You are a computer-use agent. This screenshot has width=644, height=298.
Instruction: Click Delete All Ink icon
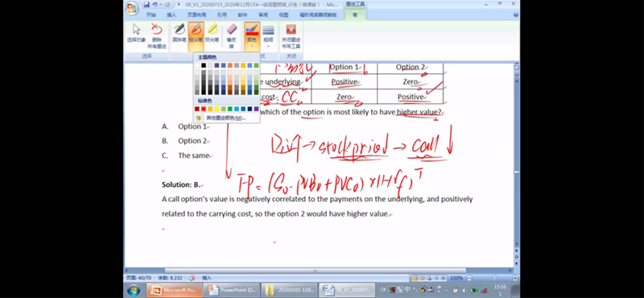pyautogui.click(x=157, y=35)
